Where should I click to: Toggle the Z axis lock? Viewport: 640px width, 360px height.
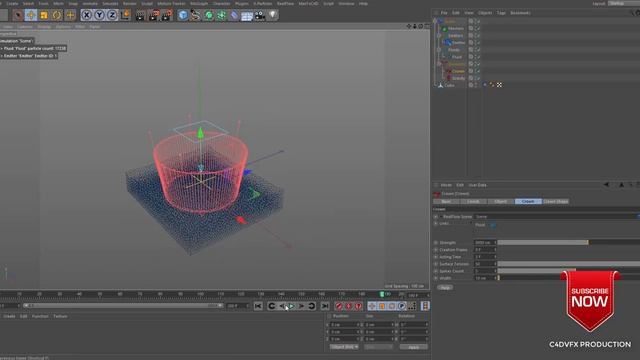[x=112, y=15]
